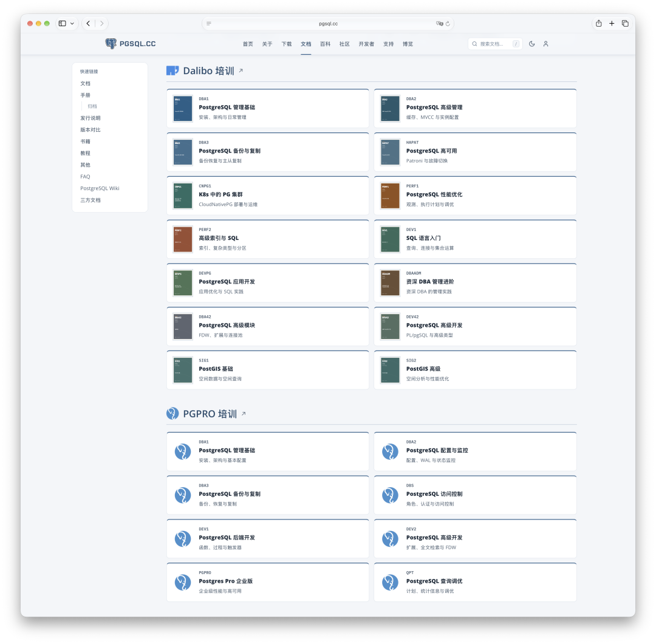This screenshot has height=644, width=656.
Task: Open the 社区 nav item
Action: coord(344,44)
